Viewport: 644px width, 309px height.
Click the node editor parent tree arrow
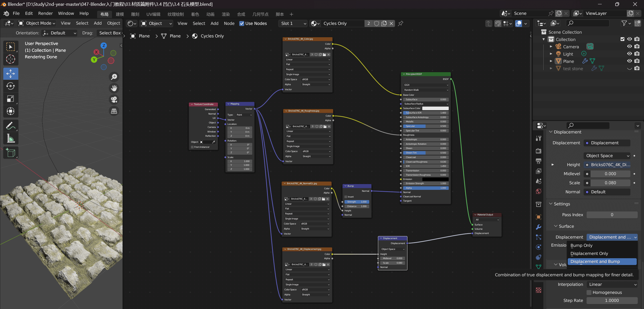point(488,23)
